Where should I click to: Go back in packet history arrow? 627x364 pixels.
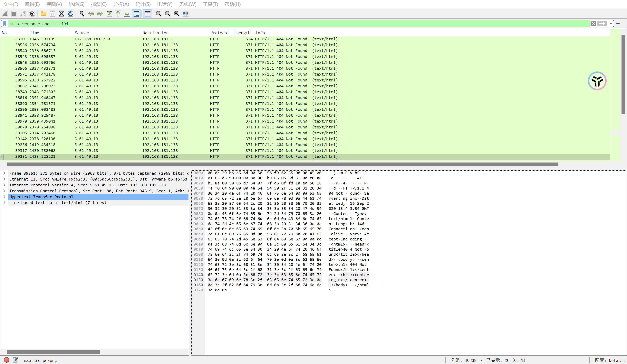[x=91, y=14]
